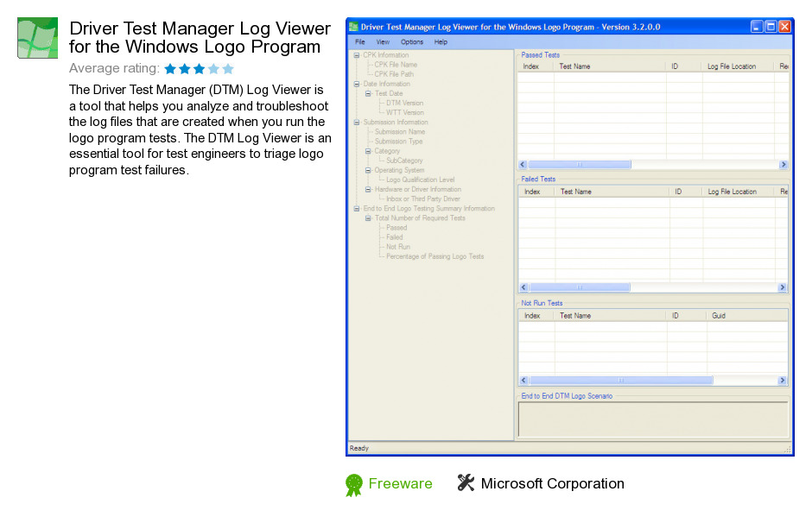Minimize the Log Viewer window
This screenshot has width=812, height=523.
[757, 27]
